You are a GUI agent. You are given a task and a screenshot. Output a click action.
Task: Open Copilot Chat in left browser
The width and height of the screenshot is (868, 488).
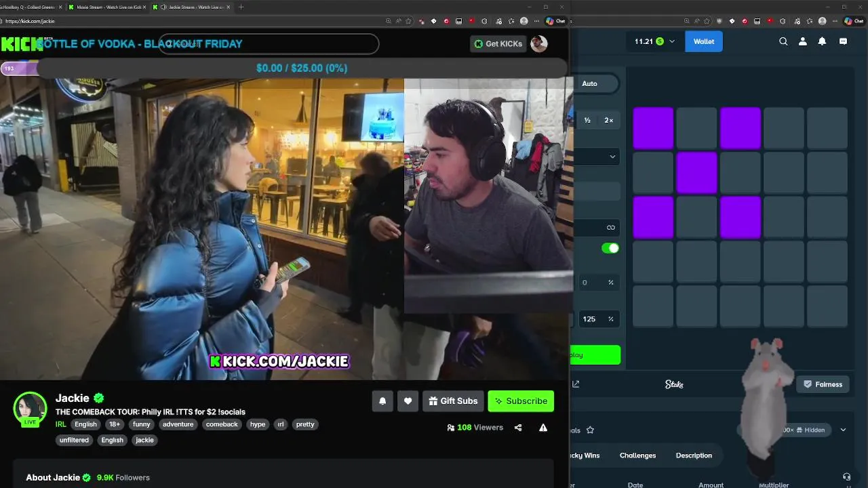pyautogui.click(x=556, y=21)
